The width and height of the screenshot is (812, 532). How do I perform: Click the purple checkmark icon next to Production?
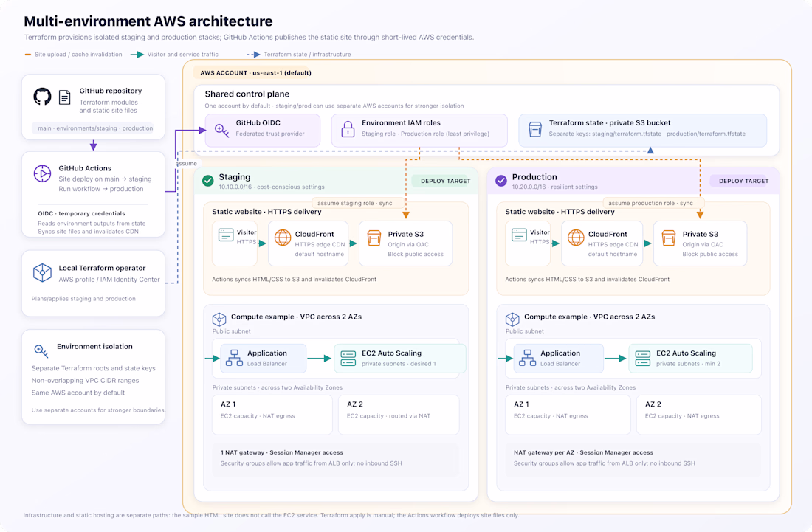click(x=501, y=181)
